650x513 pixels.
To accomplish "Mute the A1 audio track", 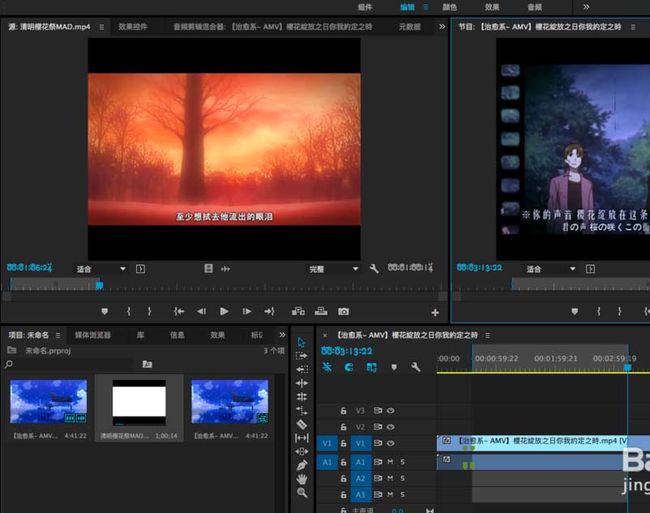I will click(x=390, y=462).
